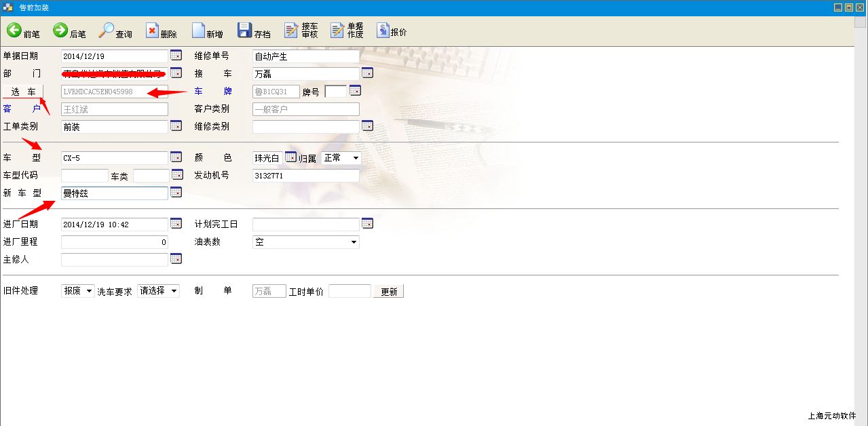Open the 查询 search tool
Image resolution: width=868 pixels, height=426 pixels.
(x=115, y=31)
